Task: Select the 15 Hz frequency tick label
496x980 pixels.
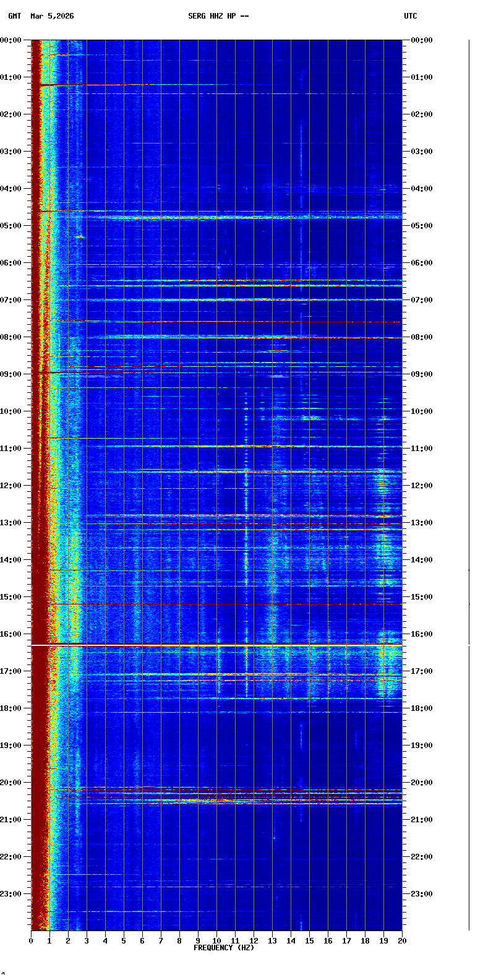Action: [x=309, y=941]
